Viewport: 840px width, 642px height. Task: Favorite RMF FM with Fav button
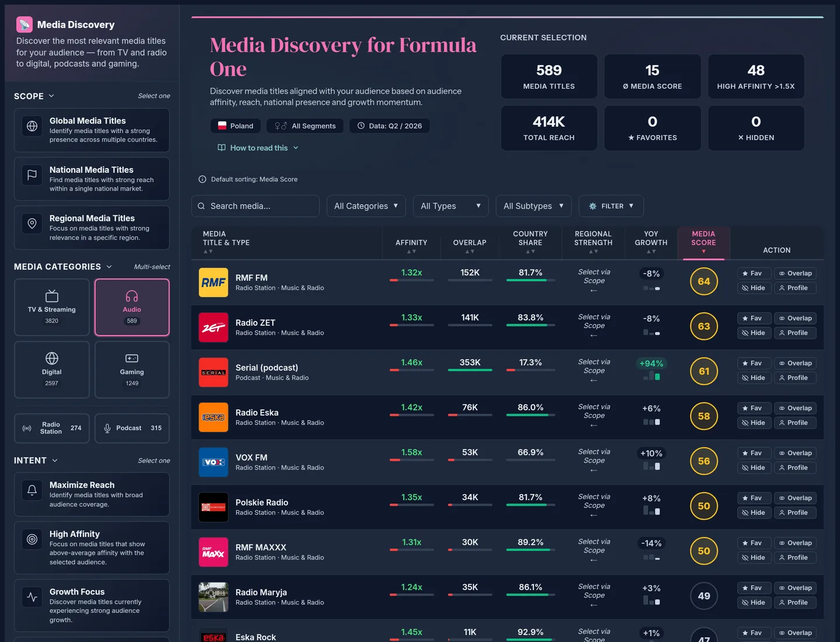pyautogui.click(x=754, y=273)
